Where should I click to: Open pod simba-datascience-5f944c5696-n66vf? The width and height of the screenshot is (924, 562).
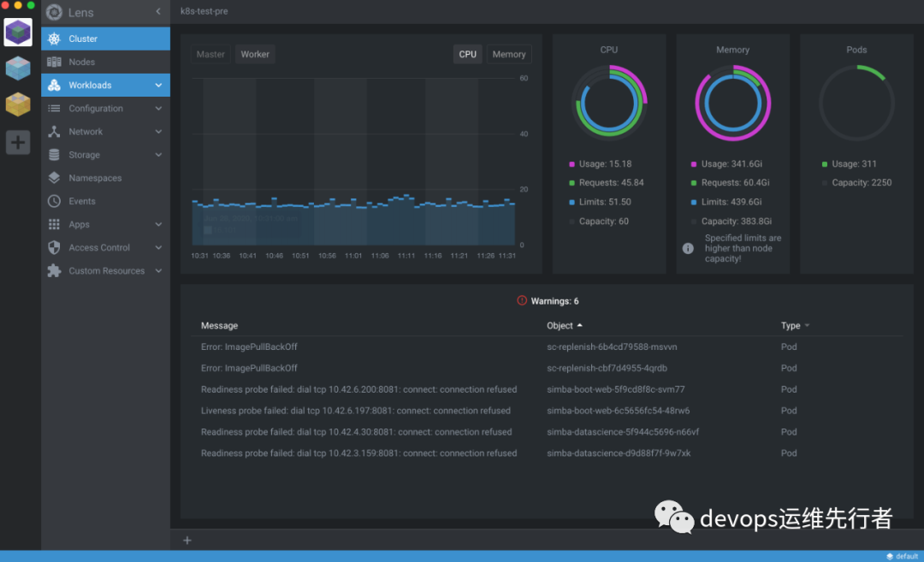click(x=623, y=432)
